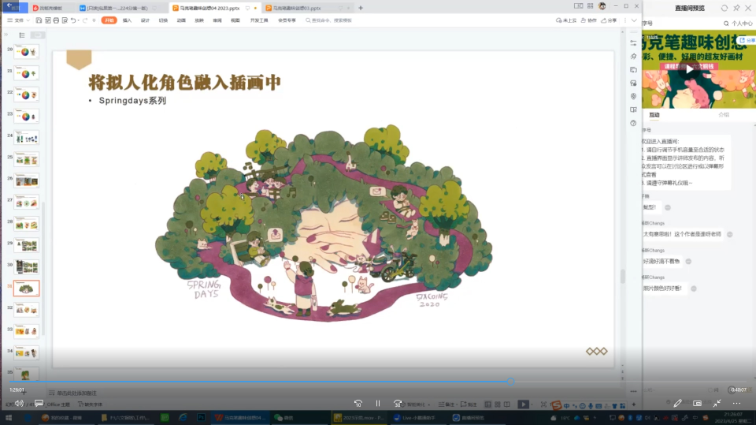Open the 视图 ribbon tab
This screenshot has height=426, width=756.
click(x=235, y=20)
